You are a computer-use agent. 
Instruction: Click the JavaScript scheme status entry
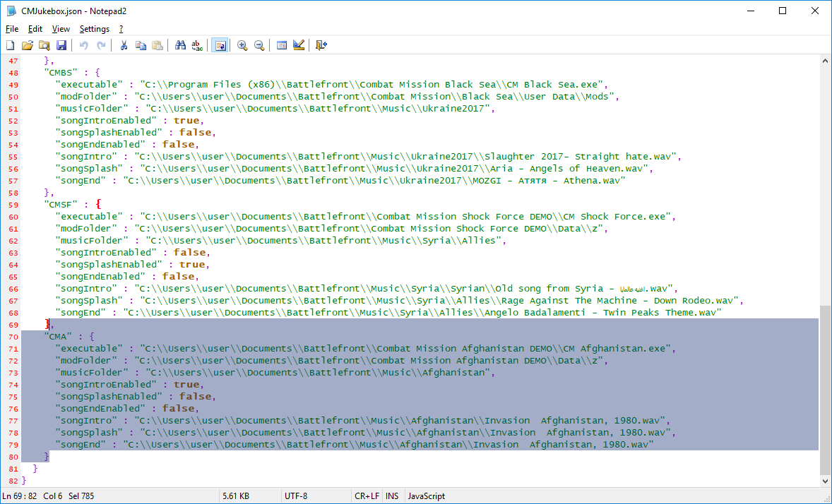coord(427,496)
